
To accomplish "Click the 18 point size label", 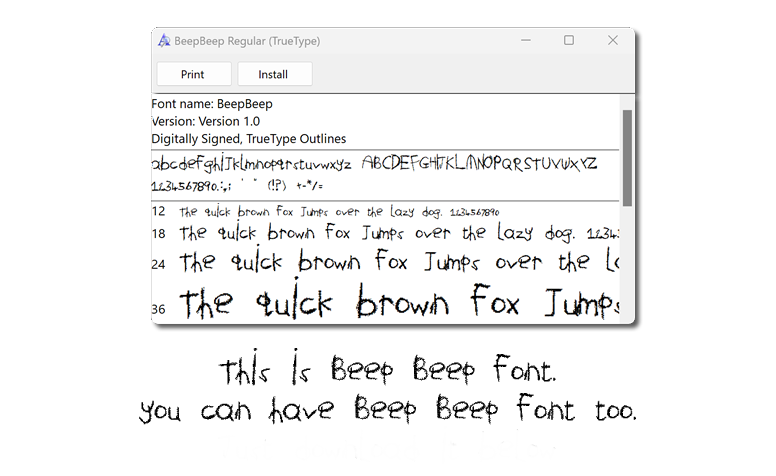I will (x=158, y=234).
